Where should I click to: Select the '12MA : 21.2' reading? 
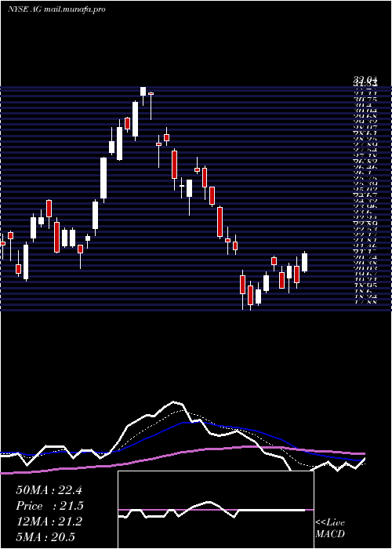(49, 522)
